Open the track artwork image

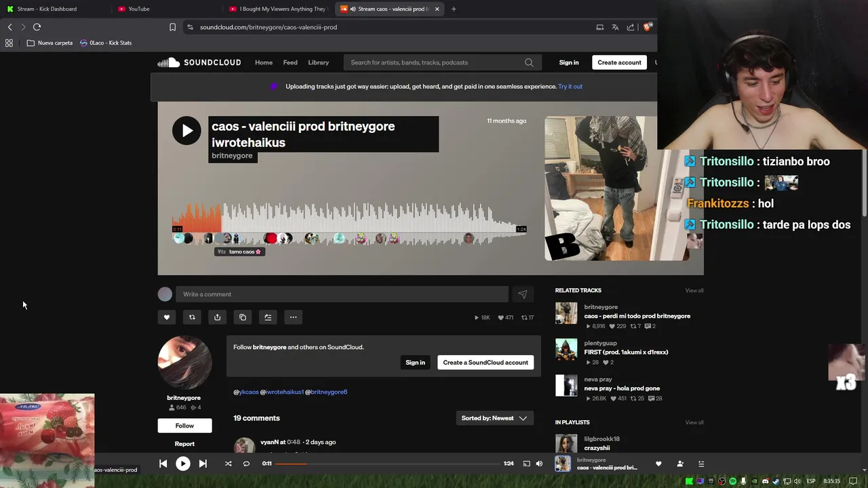point(616,188)
